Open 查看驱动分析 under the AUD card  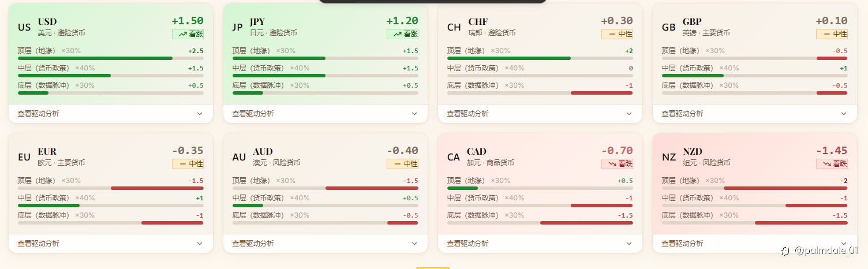pyautogui.click(x=253, y=244)
